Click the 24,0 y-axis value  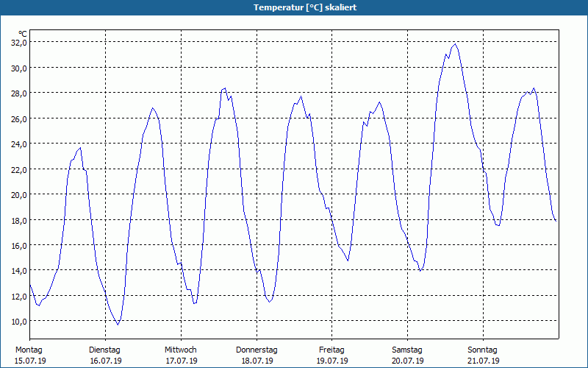(19, 144)
